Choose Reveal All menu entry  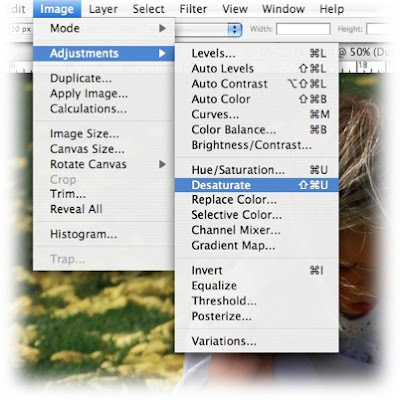click(x=104, y=209)
